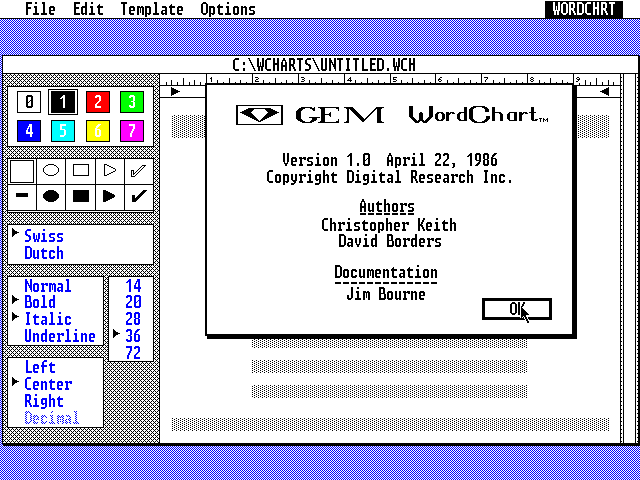Viewport: 640px width, 480px height.
Task: Choose the filled triangle bullet
Action: (109, 196)
